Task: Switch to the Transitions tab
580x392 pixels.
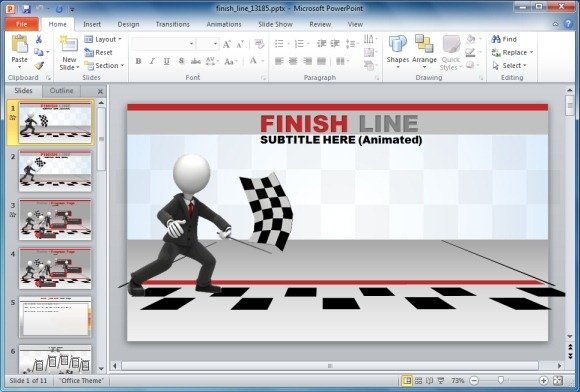Action: point(172,24)
